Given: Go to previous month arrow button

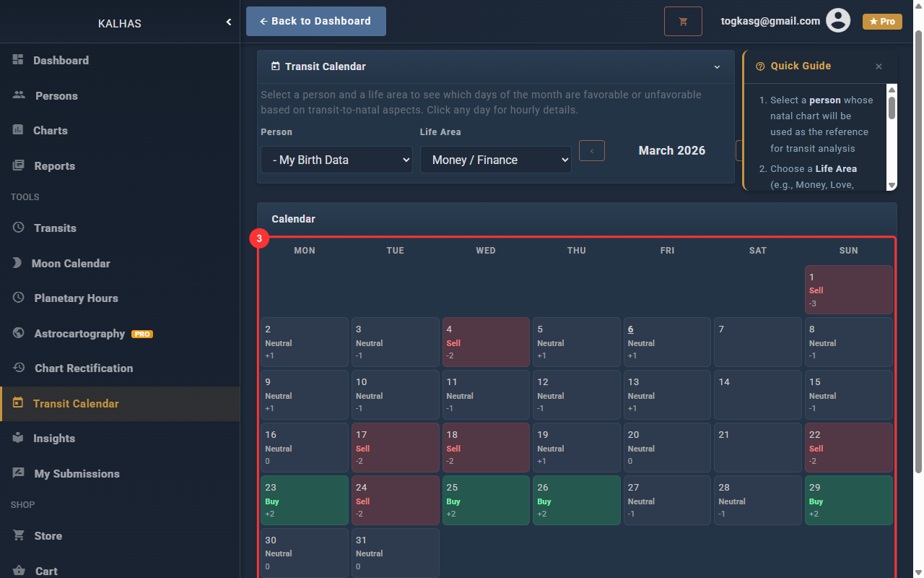Looking at the screenshot, I should pyautogui.click(x=592, y=151).
